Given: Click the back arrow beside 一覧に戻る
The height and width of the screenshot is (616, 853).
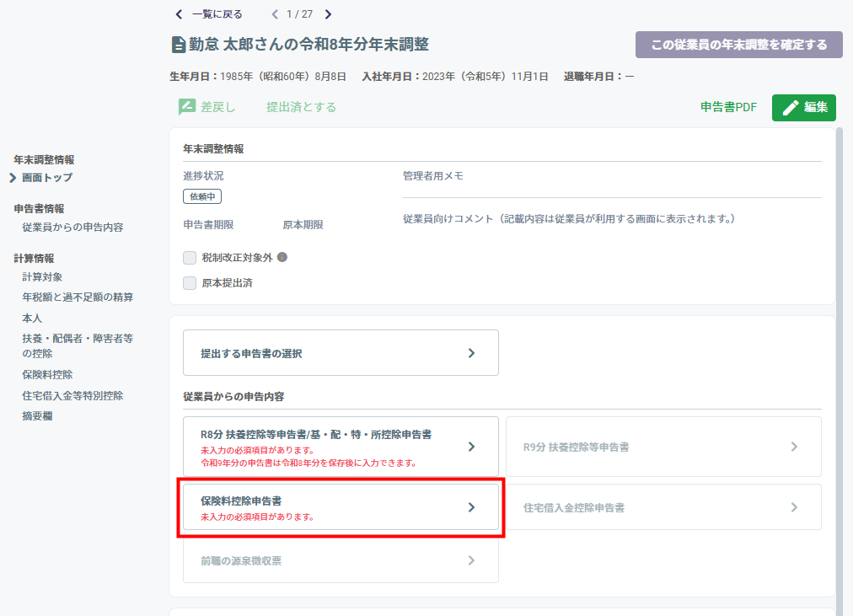Looking at the screenshot, I should [x=179, y=14].
